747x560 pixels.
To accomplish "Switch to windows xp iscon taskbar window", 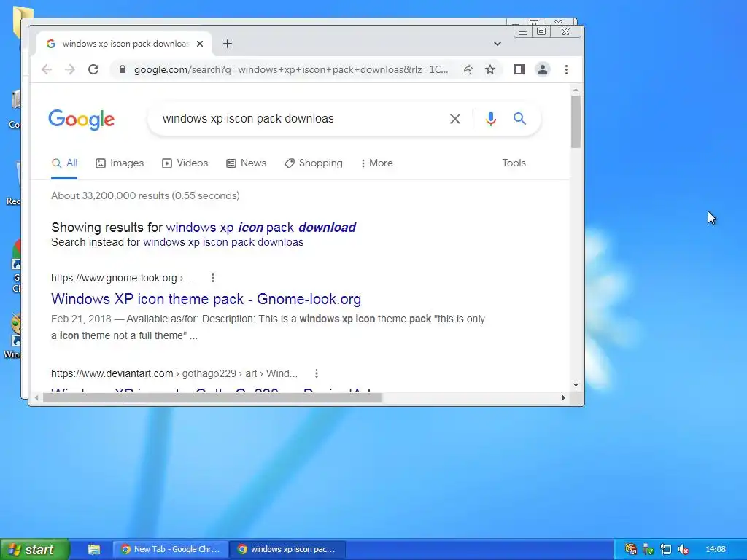I will click(287, 550).
